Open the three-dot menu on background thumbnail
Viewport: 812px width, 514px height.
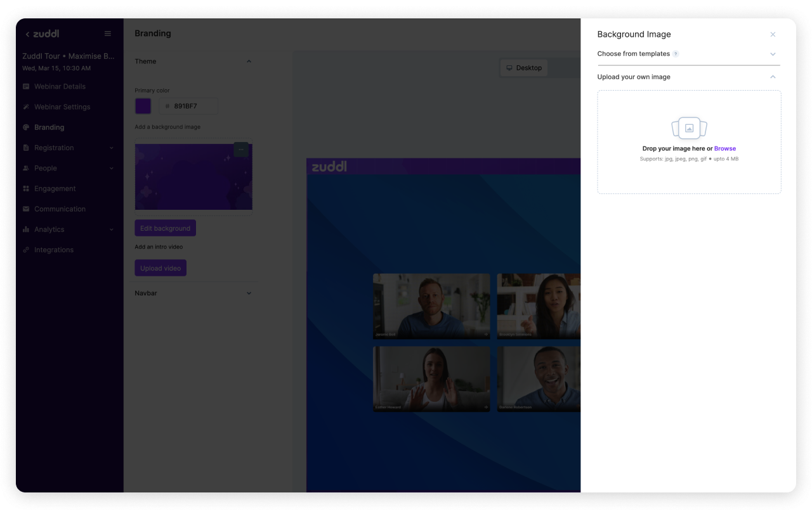241,150
